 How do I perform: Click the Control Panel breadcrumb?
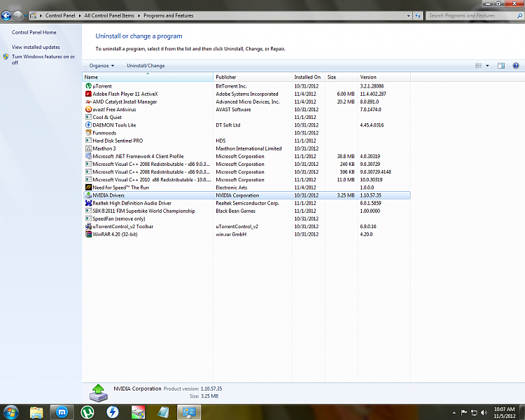coord(60,15)
